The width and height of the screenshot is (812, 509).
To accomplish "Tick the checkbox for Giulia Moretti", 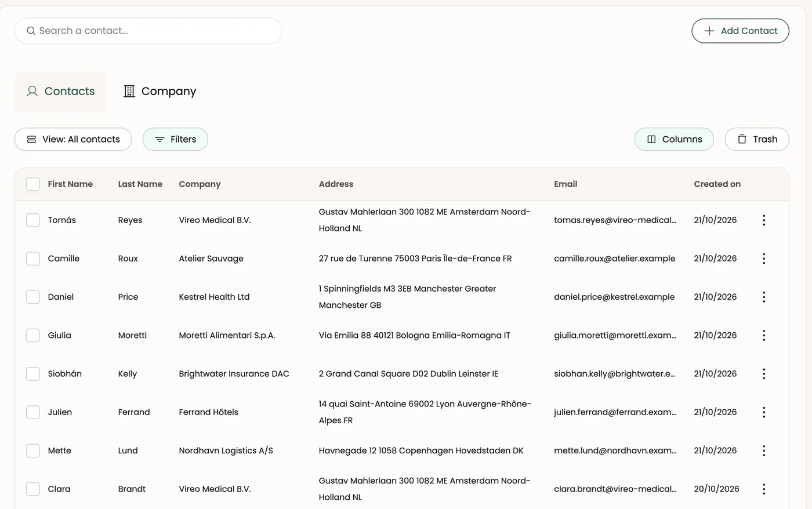I will [33, 335].
